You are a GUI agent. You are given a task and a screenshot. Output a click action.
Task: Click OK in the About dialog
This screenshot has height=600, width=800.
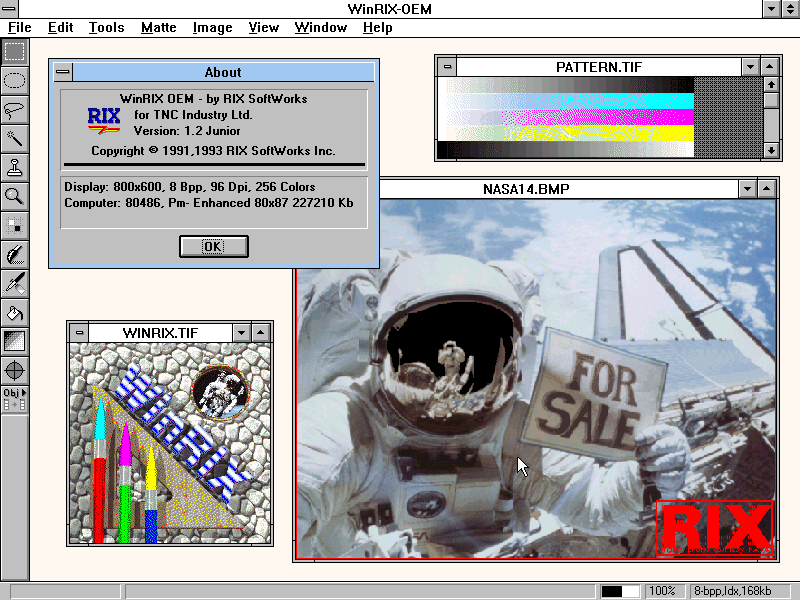(214, 246)
